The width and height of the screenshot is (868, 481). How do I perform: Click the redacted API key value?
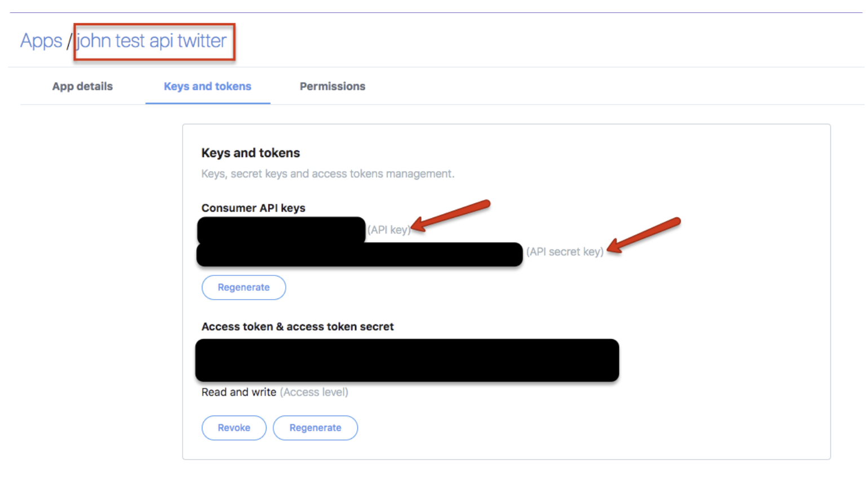click(x=281, y=230)
